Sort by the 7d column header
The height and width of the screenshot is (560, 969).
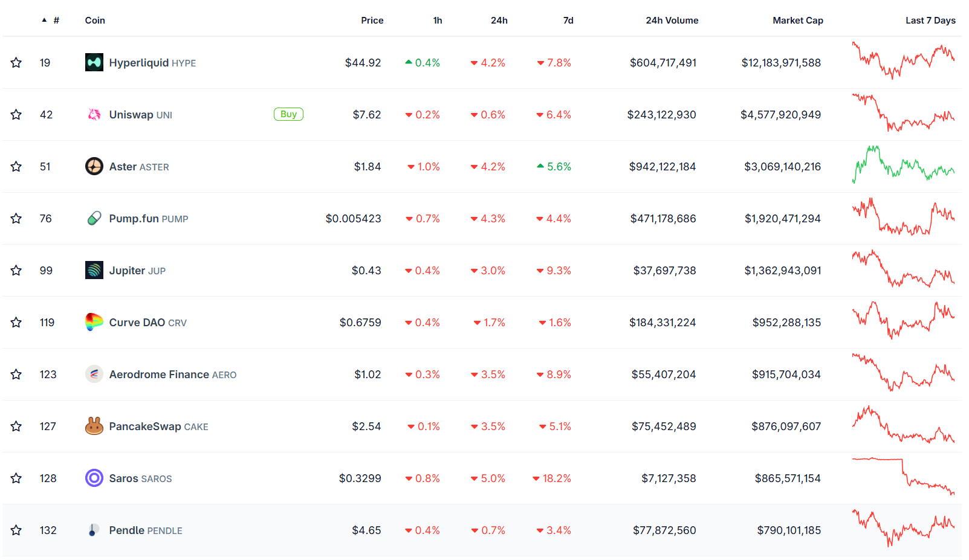[x=568, y=21]
